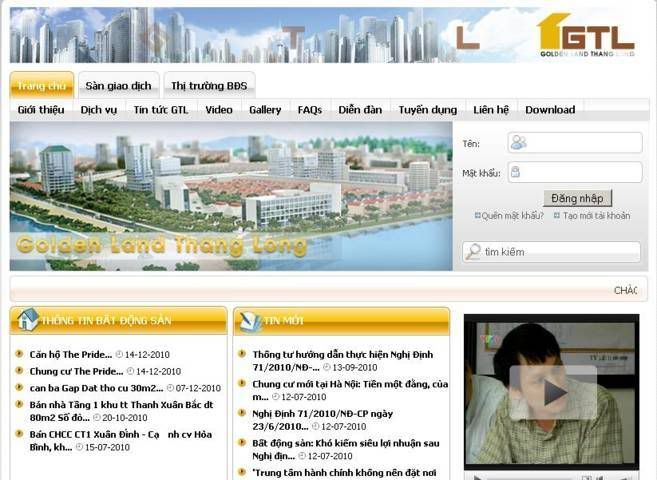The height and width of the screenshot is (480, 657).
Task: Click clock icon beside 15-07-2010 date
Action: tap(79, 447)
